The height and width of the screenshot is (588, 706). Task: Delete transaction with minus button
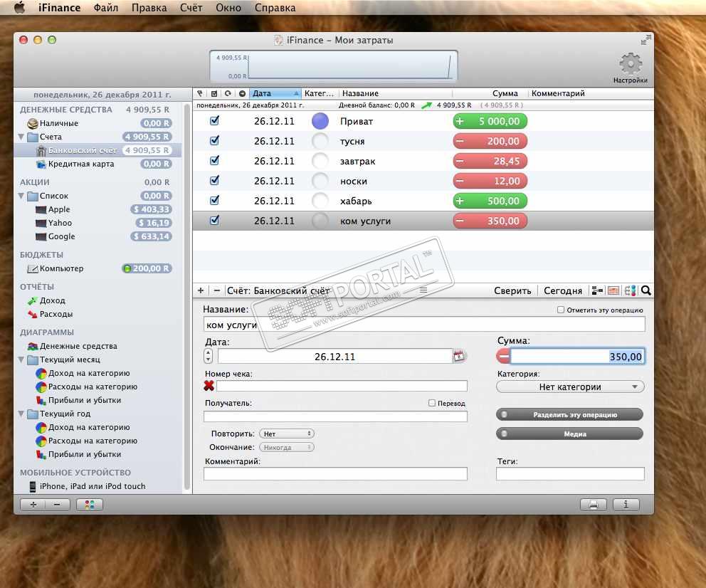coord(216,290)
